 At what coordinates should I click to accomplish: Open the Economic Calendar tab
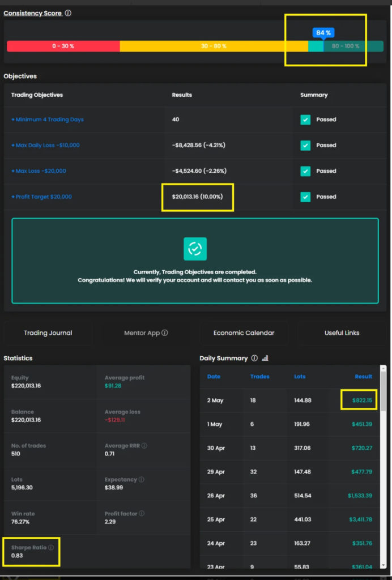pos(244,333)
